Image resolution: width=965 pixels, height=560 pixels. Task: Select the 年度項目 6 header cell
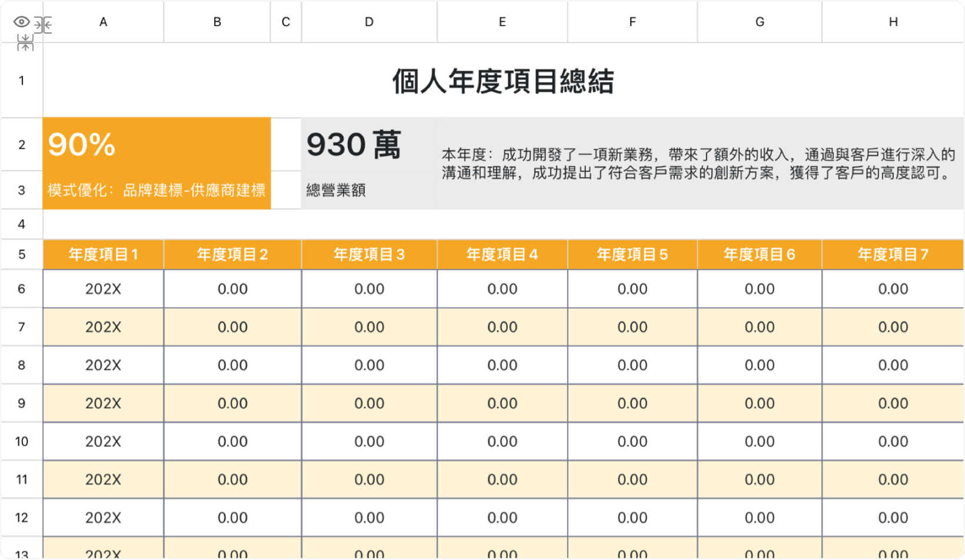point(760,255)
